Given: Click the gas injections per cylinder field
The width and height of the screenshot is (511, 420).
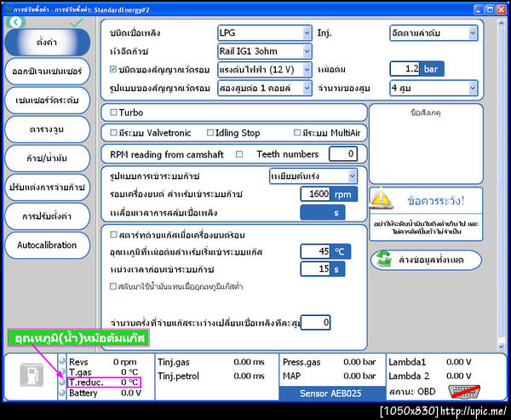Looking at the screenshot, I should click(x=315, y=323).
